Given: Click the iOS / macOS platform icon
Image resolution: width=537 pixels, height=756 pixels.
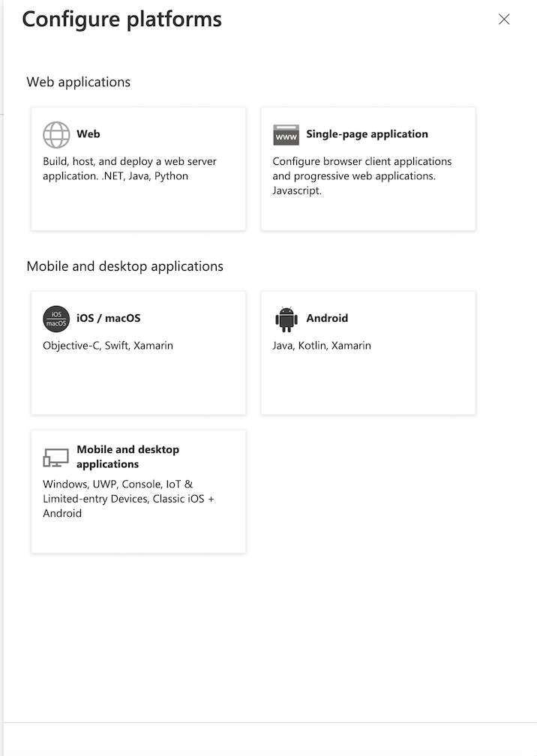Looking at the screenshot, I should (x=55, y=318).
